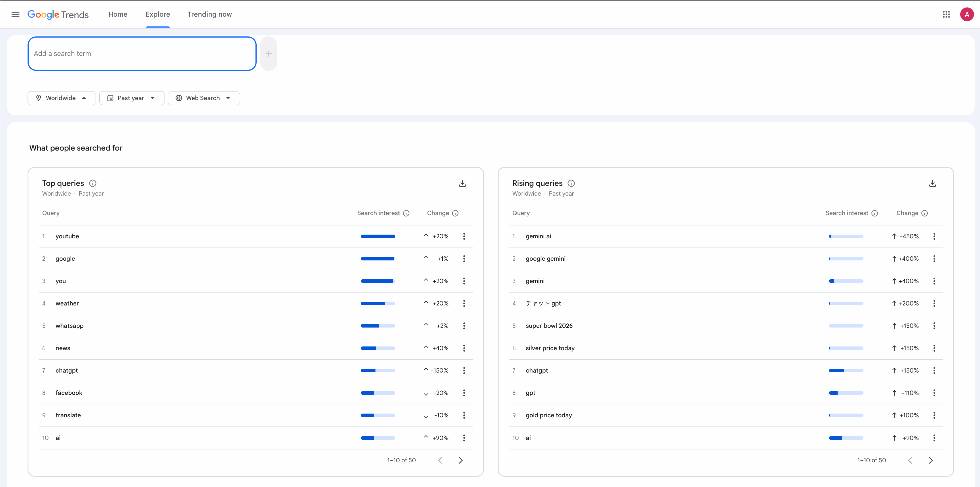The image size is (980, 487).
Task: Click the add comparison plus button
Action: coord(269,54)
